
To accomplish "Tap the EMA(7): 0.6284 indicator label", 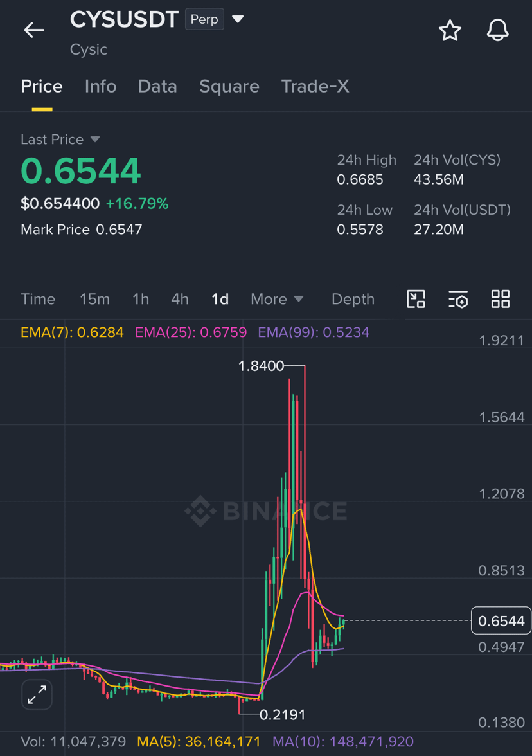I will click(72, 332).
